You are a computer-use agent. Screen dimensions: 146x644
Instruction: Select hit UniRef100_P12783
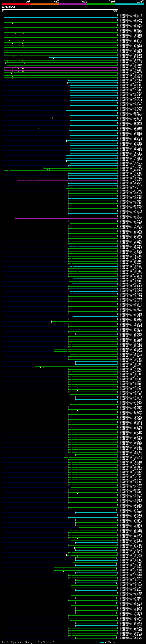coord(131,90)
